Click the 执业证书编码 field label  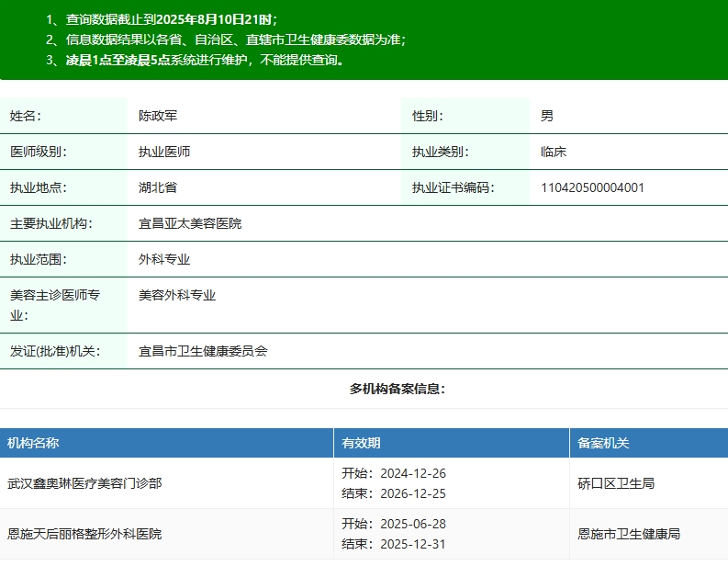pyautogui.click(x=454, y=188)
